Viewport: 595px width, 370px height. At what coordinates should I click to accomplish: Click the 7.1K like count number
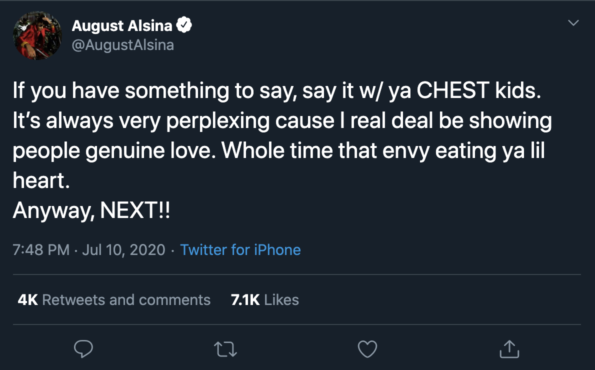[x=245, y=300]
